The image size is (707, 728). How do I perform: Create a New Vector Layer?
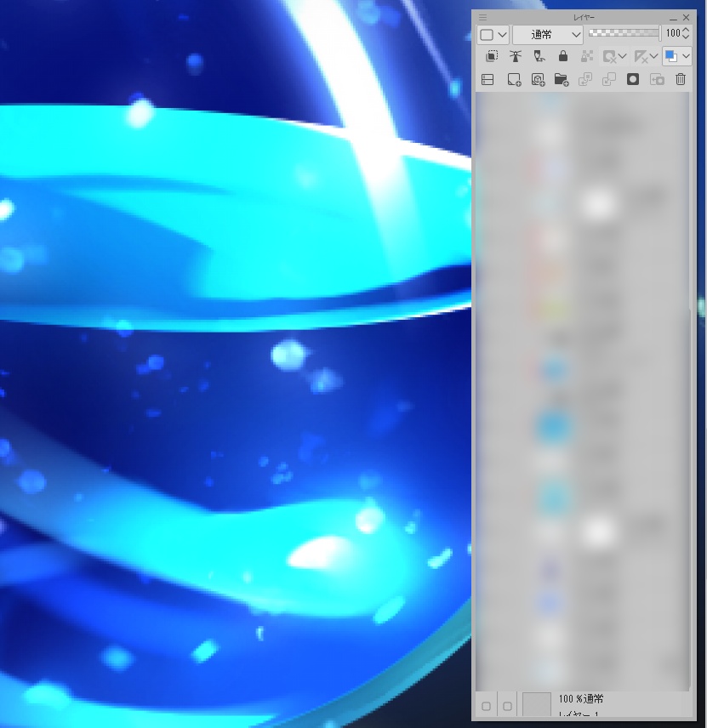tap(538, 80)
